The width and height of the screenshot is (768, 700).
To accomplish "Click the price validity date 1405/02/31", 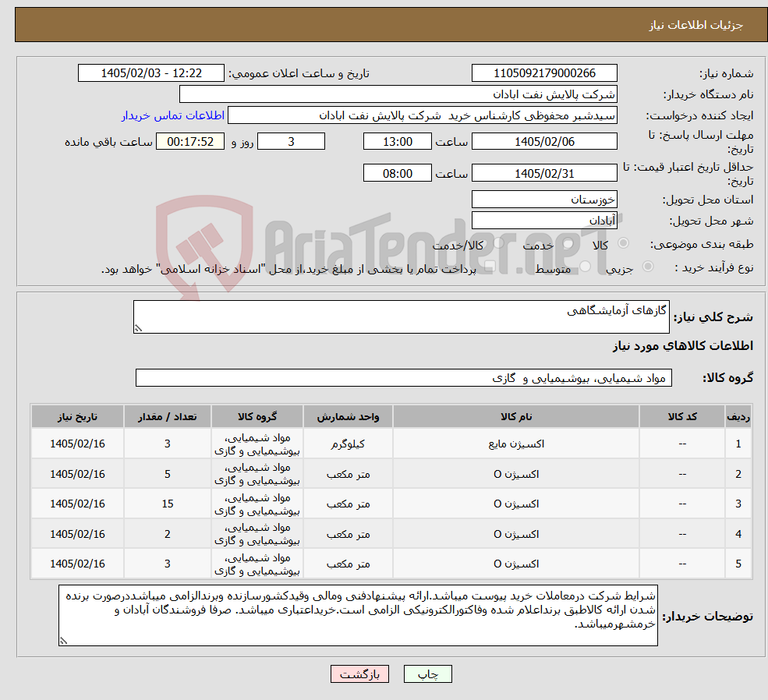I will [x=544, y=173].
